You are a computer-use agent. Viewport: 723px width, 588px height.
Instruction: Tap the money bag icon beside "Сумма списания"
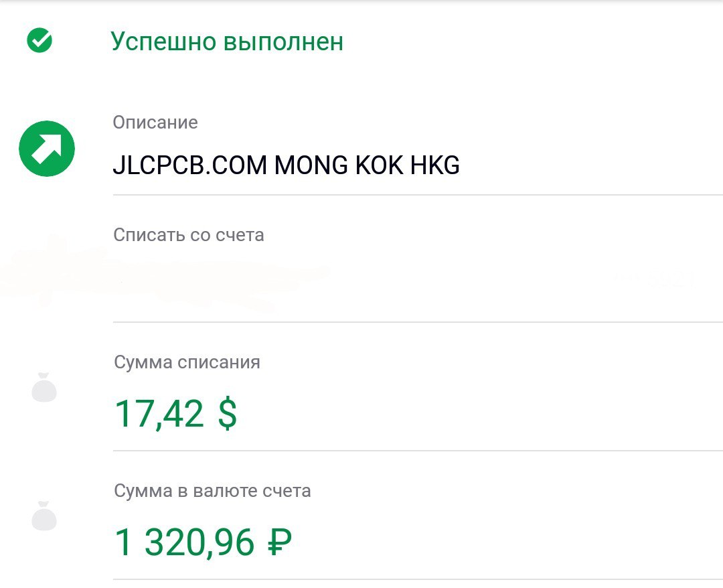tap(44, 389)
